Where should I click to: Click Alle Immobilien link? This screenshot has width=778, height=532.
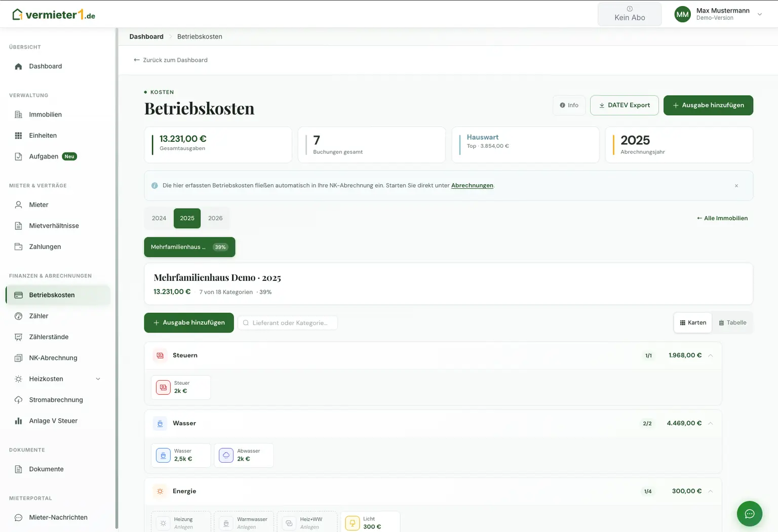point(722,218)
